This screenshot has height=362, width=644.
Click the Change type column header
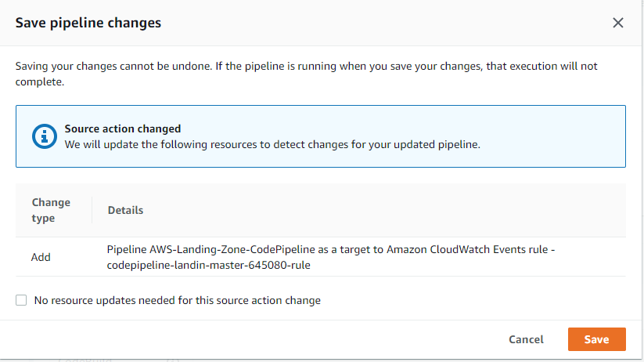pos(51,210)
